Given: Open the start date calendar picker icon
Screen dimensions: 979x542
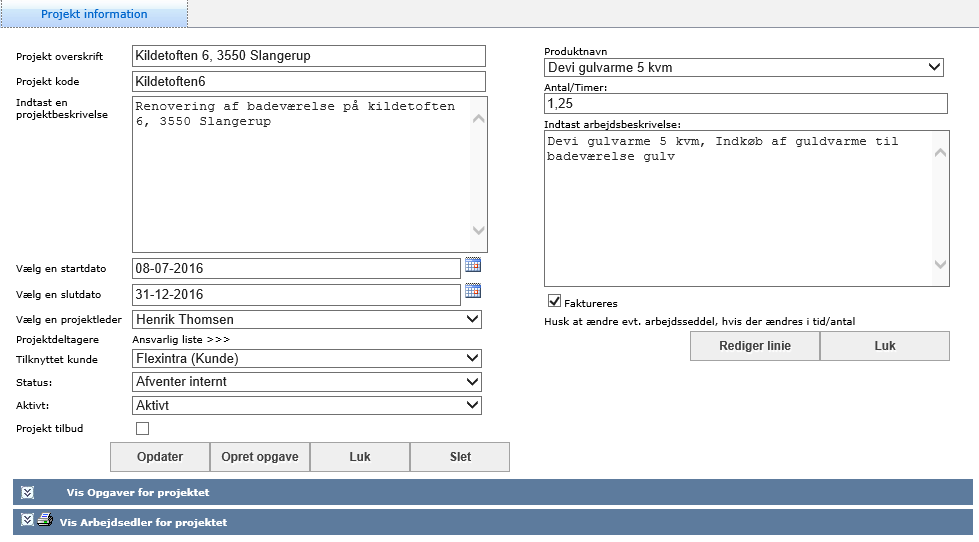Looking at the screenshot, I should point(473,265).
